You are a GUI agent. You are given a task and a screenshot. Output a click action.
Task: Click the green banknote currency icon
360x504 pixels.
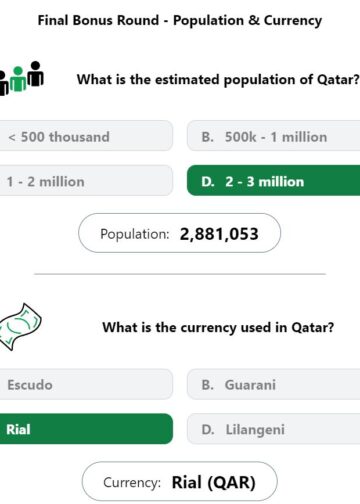coord(20,327)
